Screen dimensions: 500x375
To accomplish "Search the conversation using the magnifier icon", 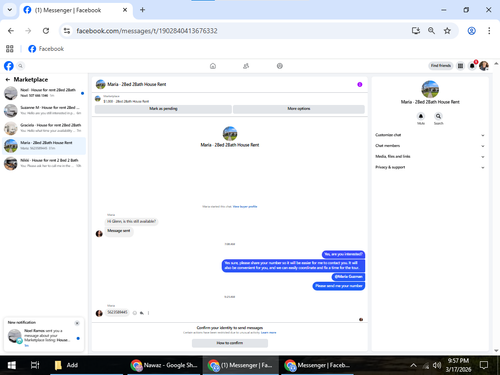I will pos(438,116).
